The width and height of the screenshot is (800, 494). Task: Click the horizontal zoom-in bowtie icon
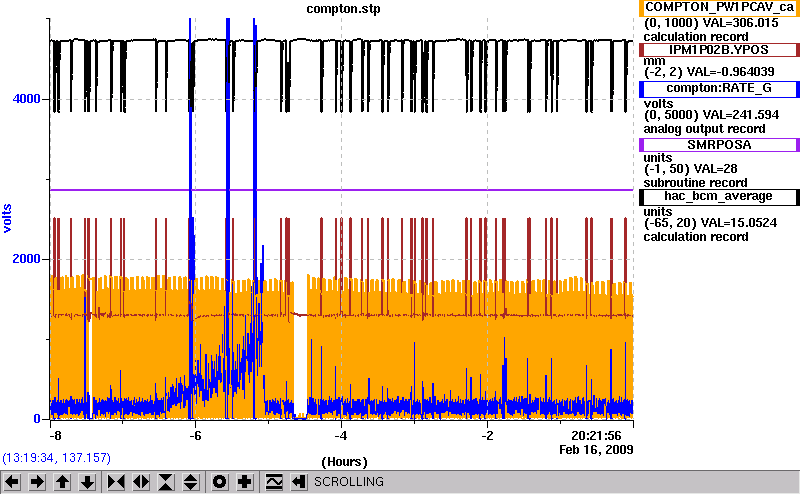point(116,482)
